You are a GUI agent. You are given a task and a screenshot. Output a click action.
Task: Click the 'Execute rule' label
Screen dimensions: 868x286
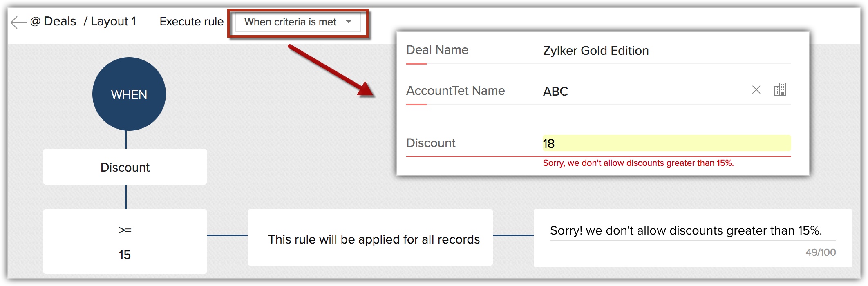pyautogui.click(x=191, y=21)
